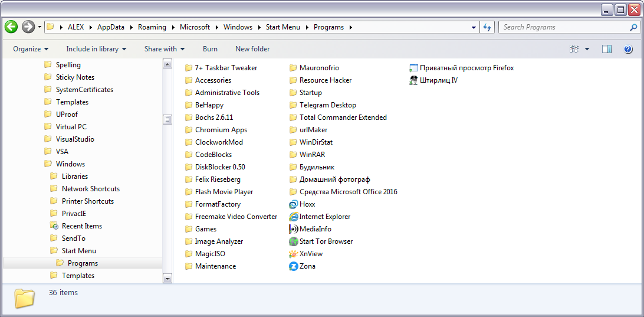The height and width of the screenshot is (317, 644).
Task: Select SendTo in the navigation tree
Action: 74,238
